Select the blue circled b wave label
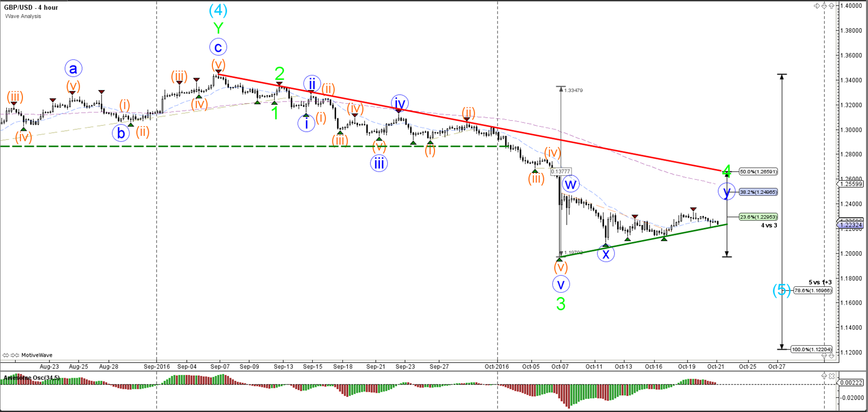The image size is (868, 412). (121, 133)
